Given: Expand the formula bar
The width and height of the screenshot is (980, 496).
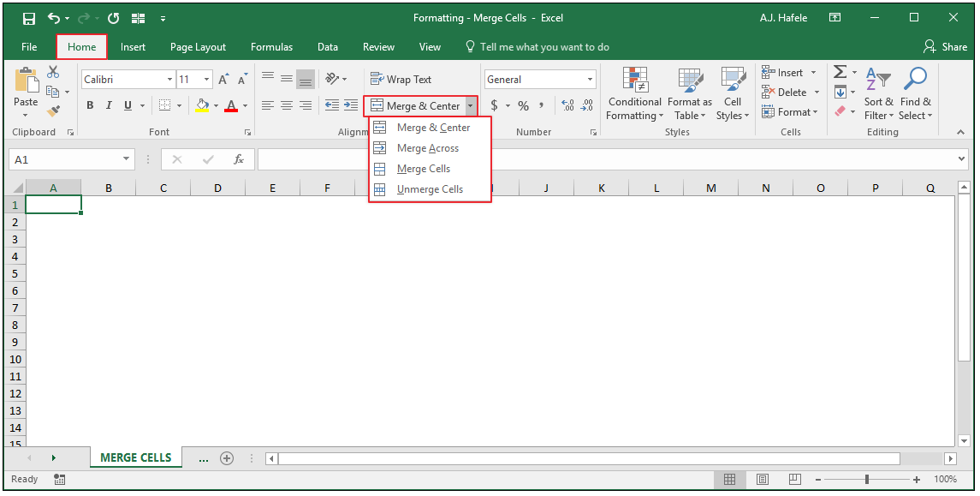Looking at the screenshot, I should pyautogui.click(x=962, y=159).
